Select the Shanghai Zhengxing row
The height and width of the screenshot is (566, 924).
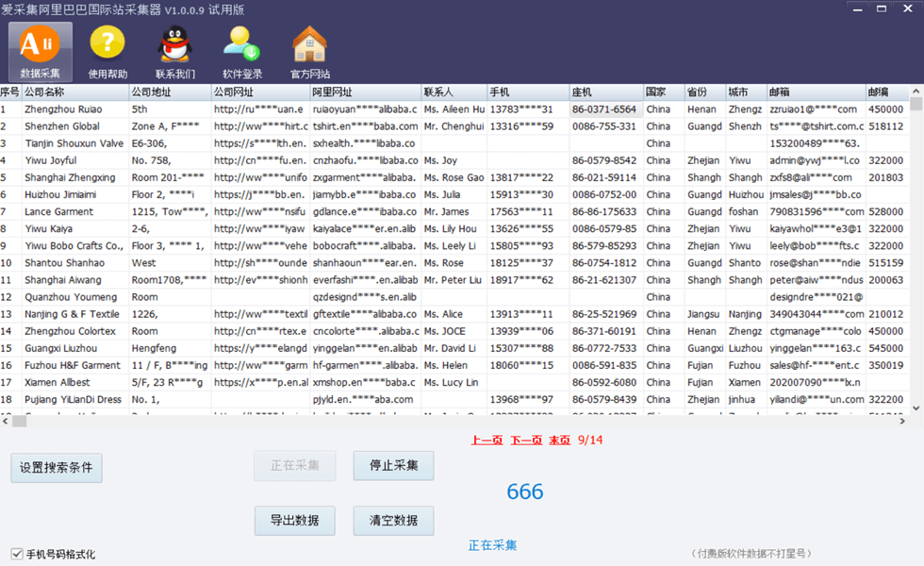click(454, 177)
